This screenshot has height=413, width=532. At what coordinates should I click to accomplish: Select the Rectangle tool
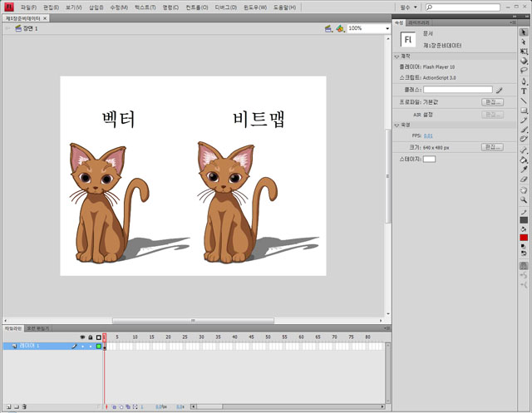(524, 111)
